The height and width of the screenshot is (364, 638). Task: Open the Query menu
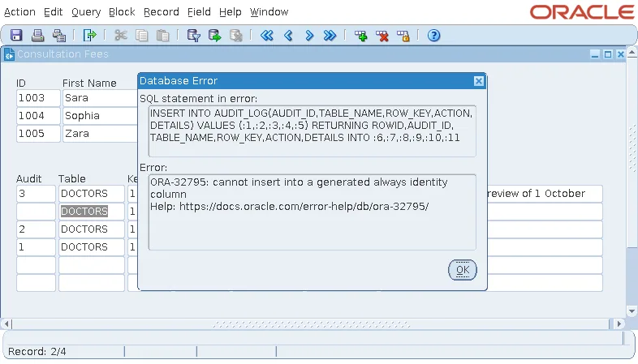click(86, 12)
